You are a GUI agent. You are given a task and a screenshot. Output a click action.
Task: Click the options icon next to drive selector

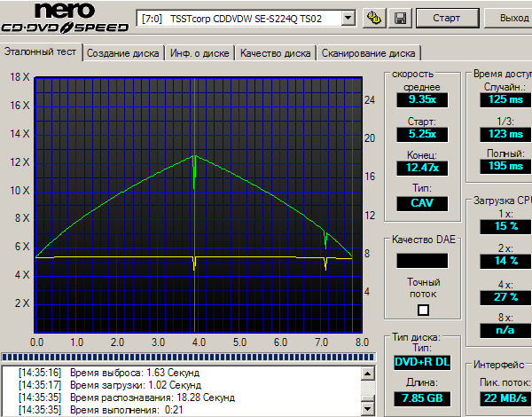(x=374, y=18)
